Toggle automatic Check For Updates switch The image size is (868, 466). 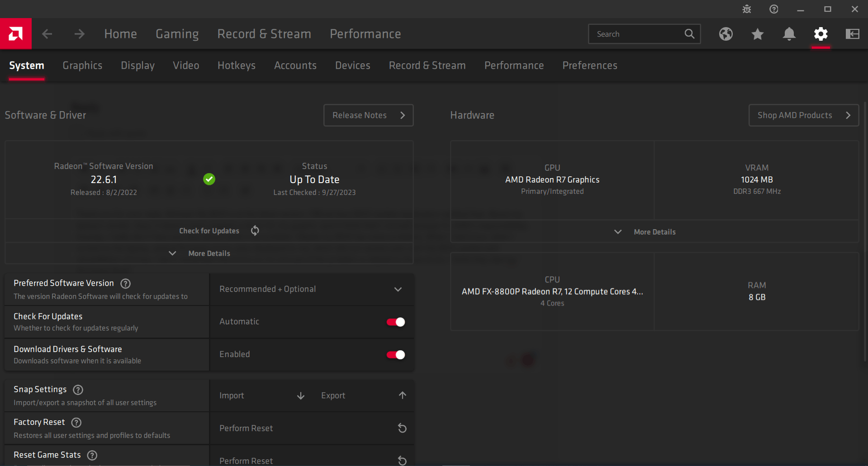(x=396, y=322)
